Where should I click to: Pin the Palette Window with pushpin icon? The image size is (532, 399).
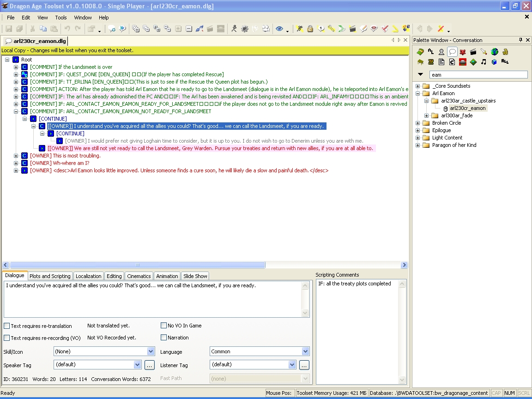coord(520,40)
